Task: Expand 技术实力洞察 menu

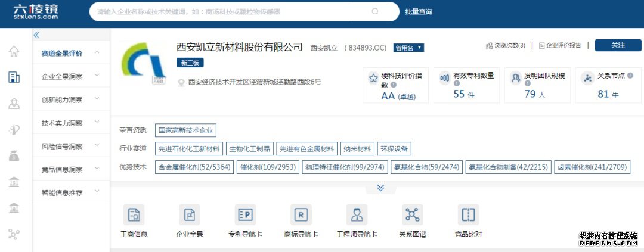Action: pos(70,122)
